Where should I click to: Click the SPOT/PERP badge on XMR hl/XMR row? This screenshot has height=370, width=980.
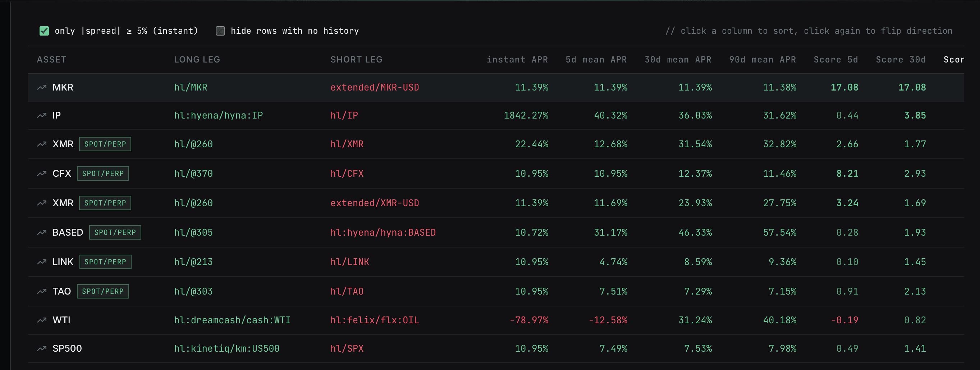(x=105, y=144)
